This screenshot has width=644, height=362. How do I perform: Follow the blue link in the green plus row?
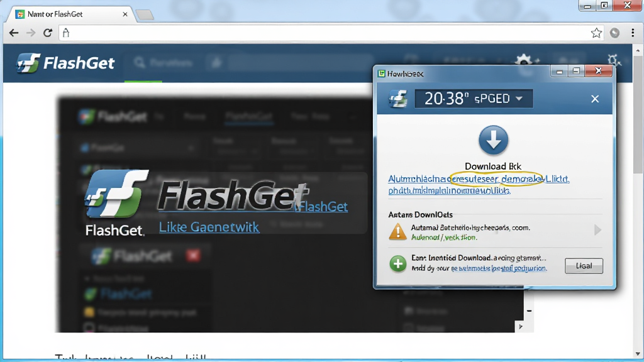tap(499, 268)
